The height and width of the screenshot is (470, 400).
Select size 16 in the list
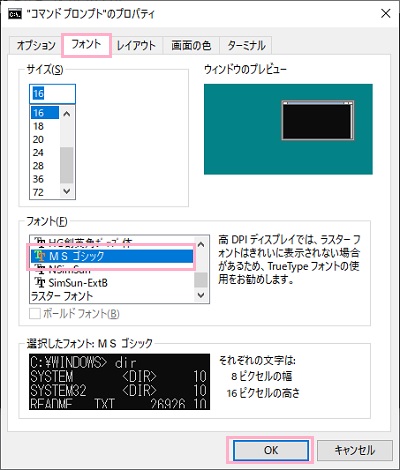click(x=45, y=113)
